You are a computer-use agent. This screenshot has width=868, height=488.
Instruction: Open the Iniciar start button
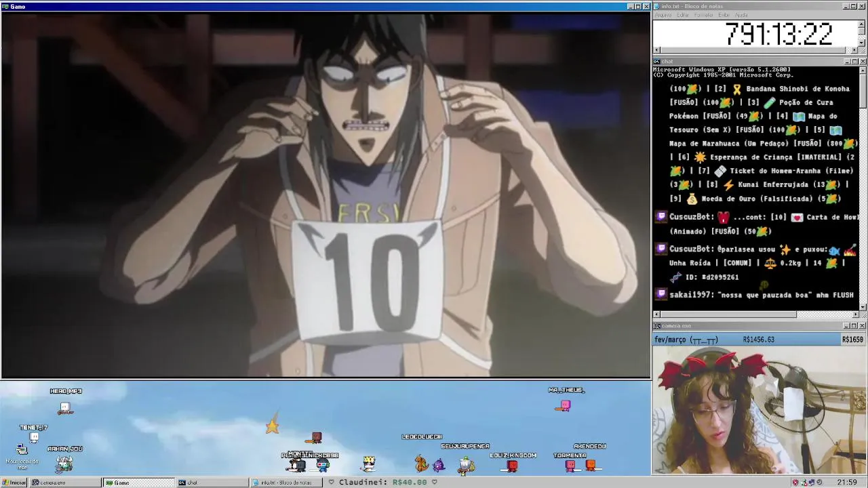(14, 483)
